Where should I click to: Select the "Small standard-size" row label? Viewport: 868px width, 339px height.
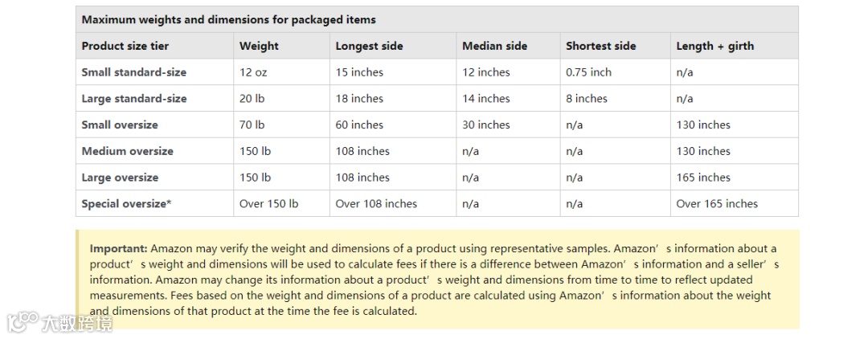click(x=133, y=72)
